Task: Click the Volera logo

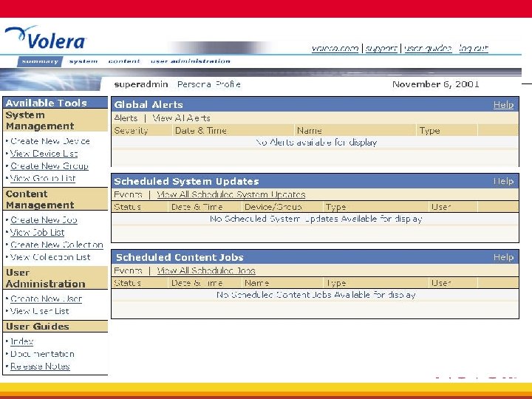Action: [46, 38]
